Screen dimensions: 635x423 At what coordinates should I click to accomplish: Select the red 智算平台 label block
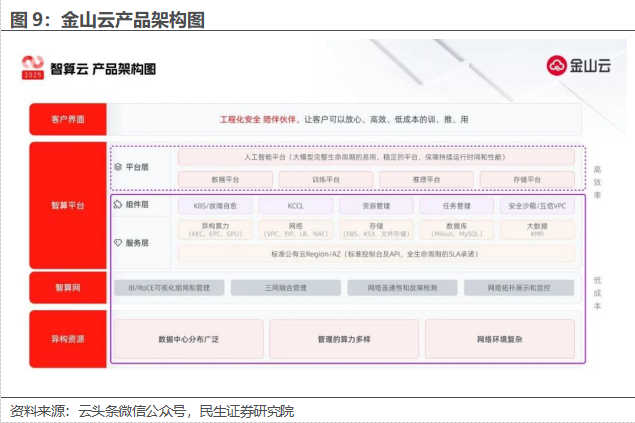(x=68, y=205)
